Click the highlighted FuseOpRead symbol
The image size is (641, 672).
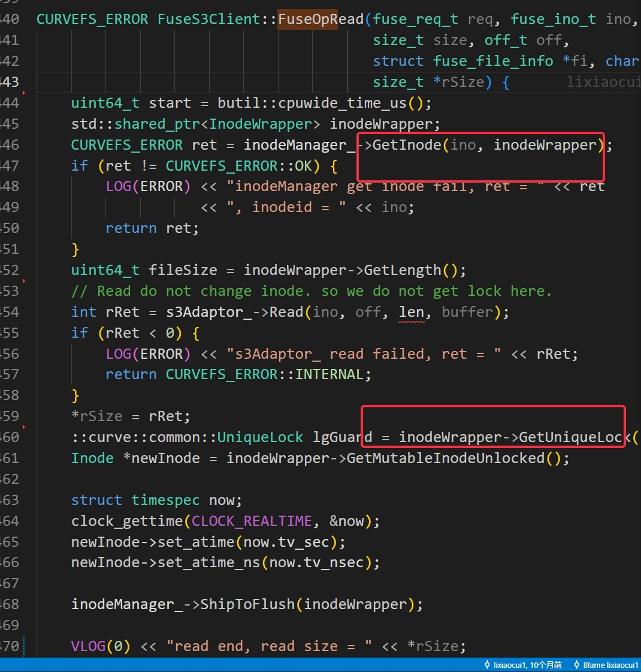(307, 19)
